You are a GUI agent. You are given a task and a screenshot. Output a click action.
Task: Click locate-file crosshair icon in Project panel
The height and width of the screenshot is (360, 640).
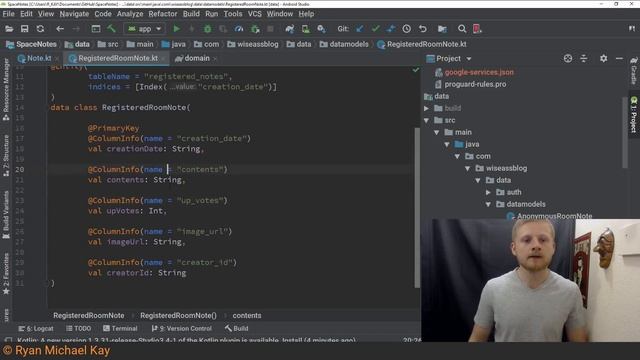click(x=568, y=58)
